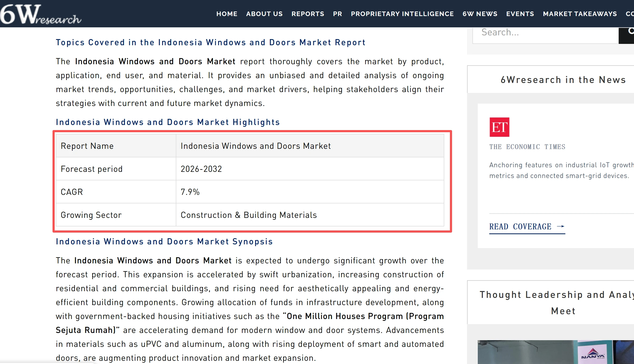
Task: Click the Market Highlights heading
Action: point(168,122)
